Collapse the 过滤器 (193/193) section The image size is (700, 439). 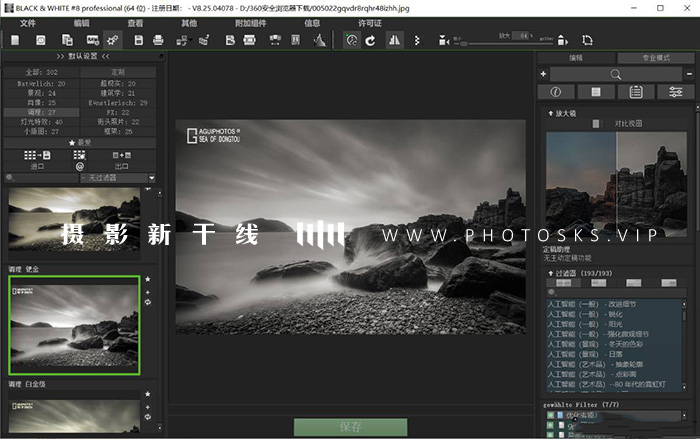point(580,273)
